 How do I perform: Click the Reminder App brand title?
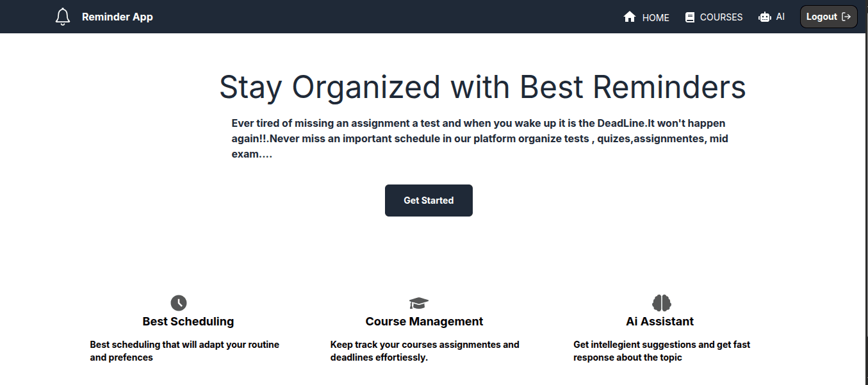[117, 17]
